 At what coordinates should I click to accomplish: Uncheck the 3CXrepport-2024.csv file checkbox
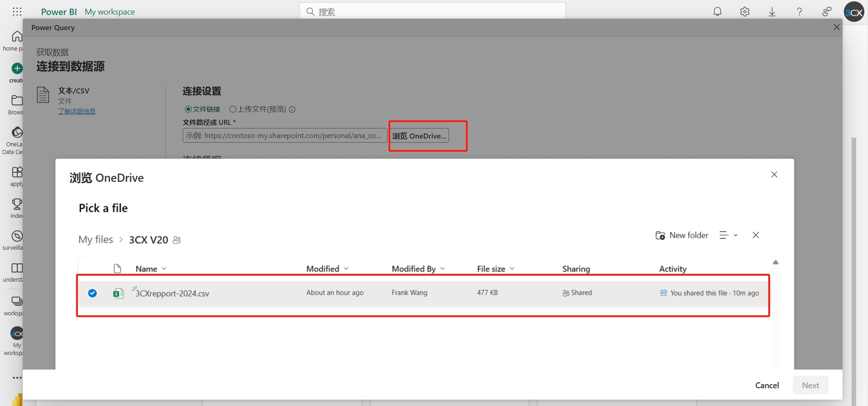click(92, 293)
